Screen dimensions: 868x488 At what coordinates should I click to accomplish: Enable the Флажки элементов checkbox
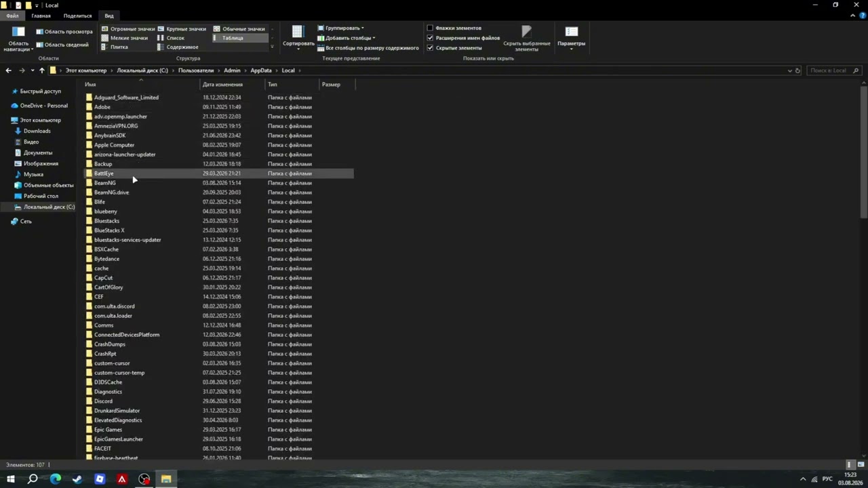coord(430,28)
